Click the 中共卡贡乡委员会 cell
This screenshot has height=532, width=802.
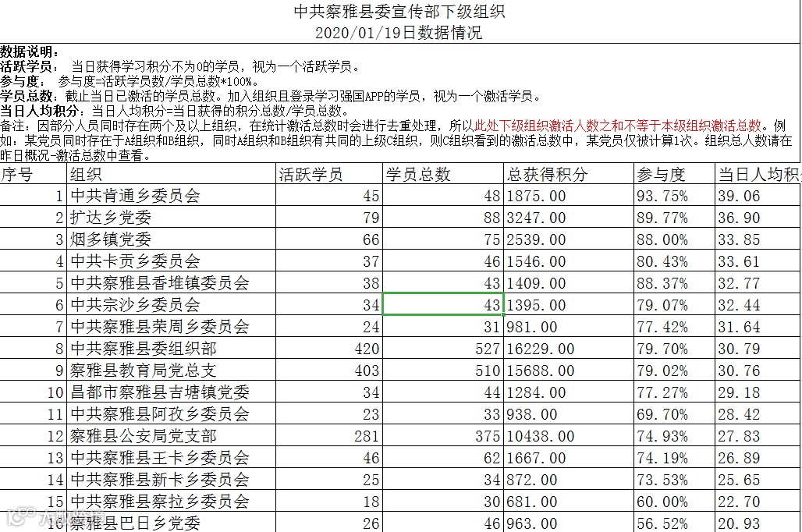(x=172, y=261)
